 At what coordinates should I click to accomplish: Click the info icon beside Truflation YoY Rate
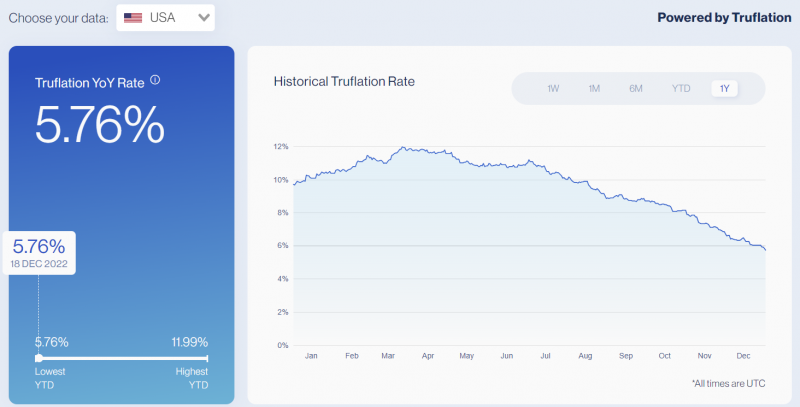click(155, 80)
